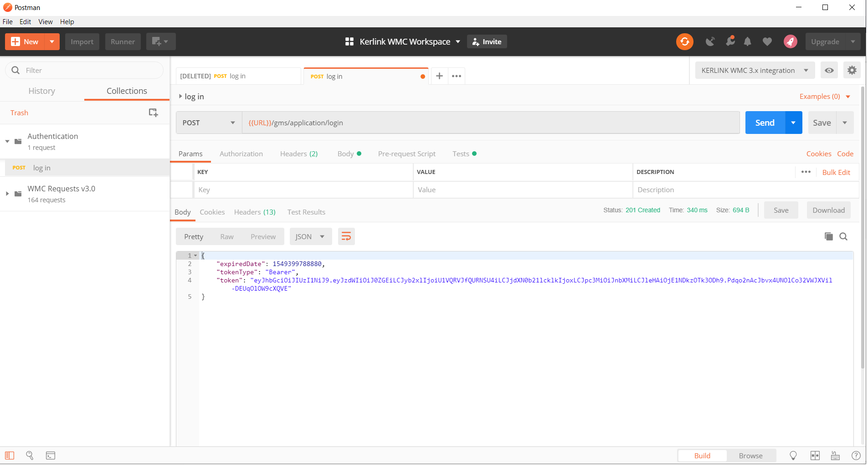Switch to the Authorization tab
This screenshot has height=466, width=868.
click(x=241, y=154)
